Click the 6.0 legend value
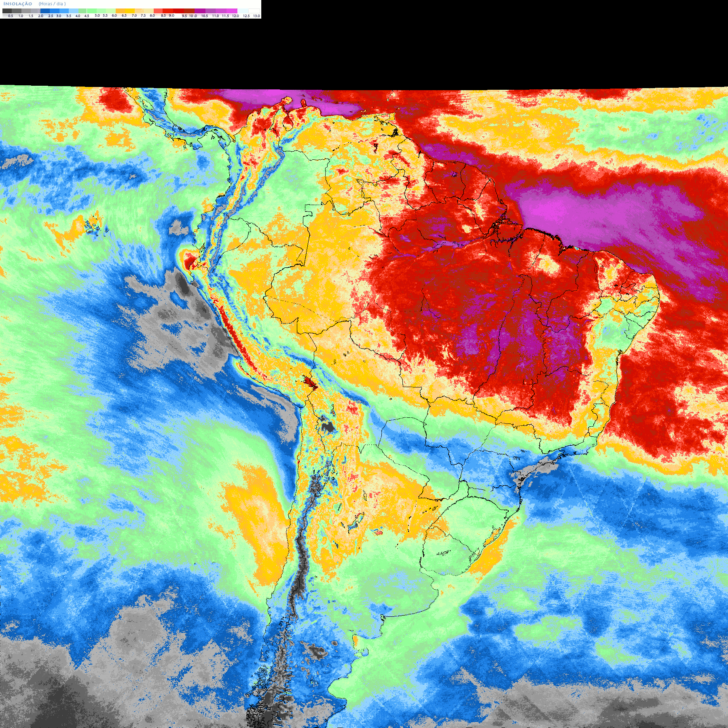 coord(114,15)
